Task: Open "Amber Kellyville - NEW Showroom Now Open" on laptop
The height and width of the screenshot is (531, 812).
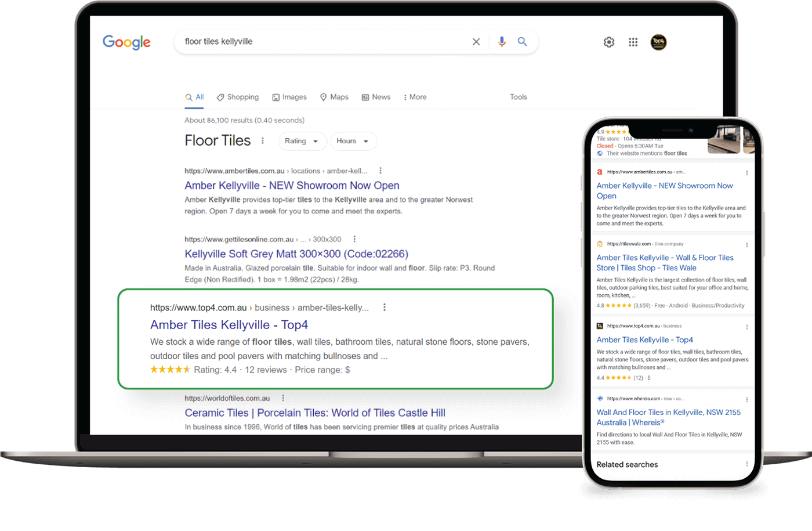Action: (x=292, y=186)
